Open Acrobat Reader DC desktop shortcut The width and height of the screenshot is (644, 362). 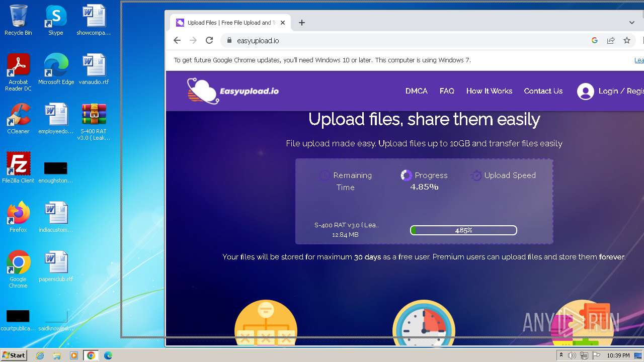click(x=18, y=72)
